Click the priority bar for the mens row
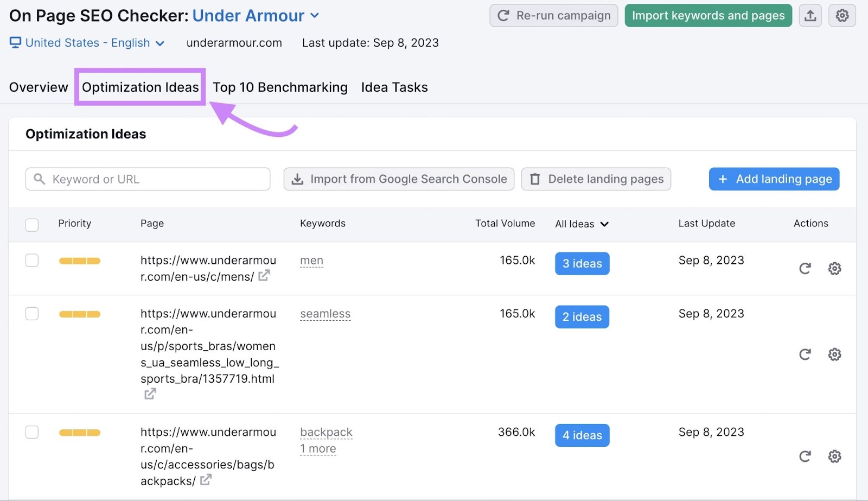Image resolution: width=868 pixels, height=501 pixels. (80, 261)
